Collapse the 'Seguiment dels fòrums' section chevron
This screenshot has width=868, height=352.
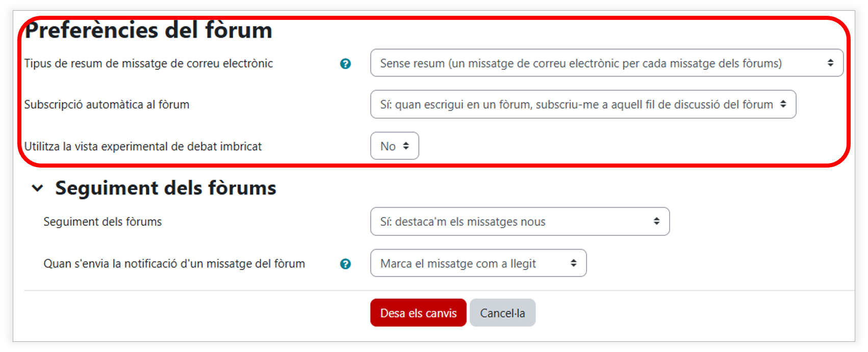pos(37,188)
